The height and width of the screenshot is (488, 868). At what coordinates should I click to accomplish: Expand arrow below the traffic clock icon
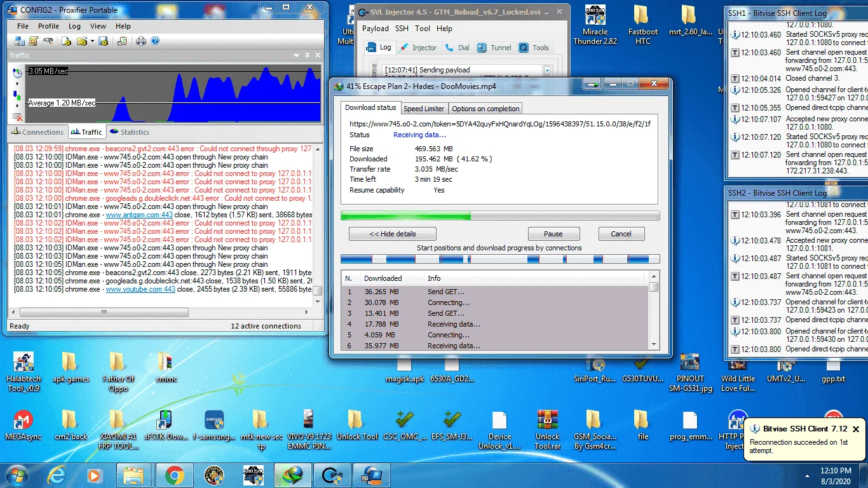17,83
